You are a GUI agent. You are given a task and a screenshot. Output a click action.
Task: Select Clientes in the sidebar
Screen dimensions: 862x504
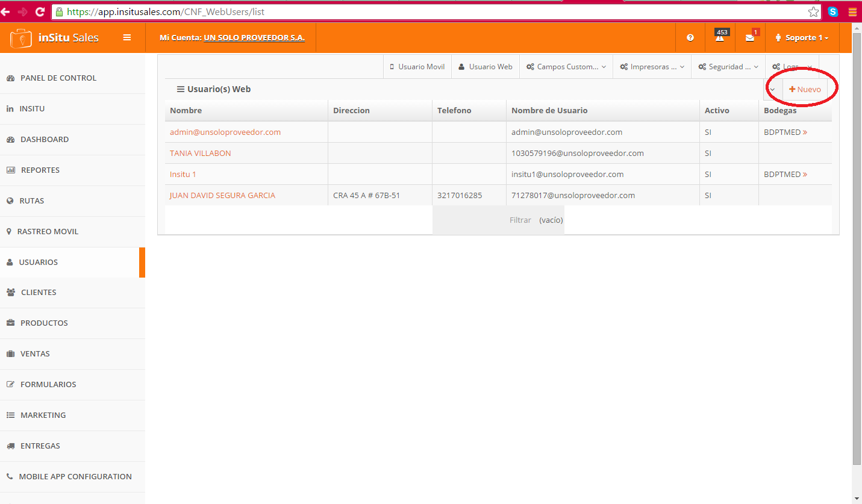(39, 292)
